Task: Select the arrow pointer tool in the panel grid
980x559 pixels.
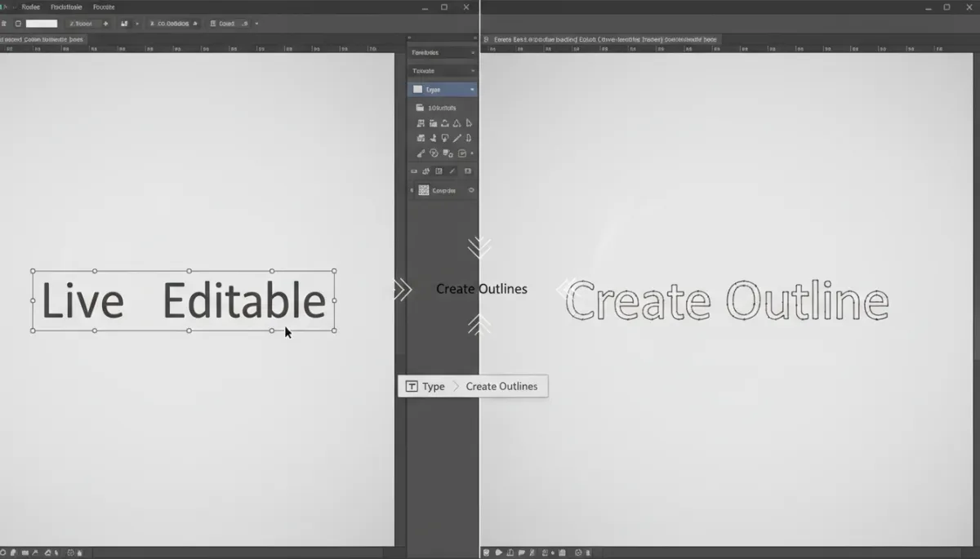Action: (469, 123)
